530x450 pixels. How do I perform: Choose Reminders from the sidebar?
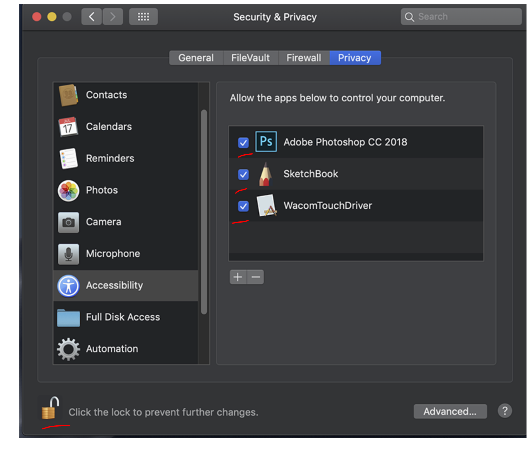point(126,158)
